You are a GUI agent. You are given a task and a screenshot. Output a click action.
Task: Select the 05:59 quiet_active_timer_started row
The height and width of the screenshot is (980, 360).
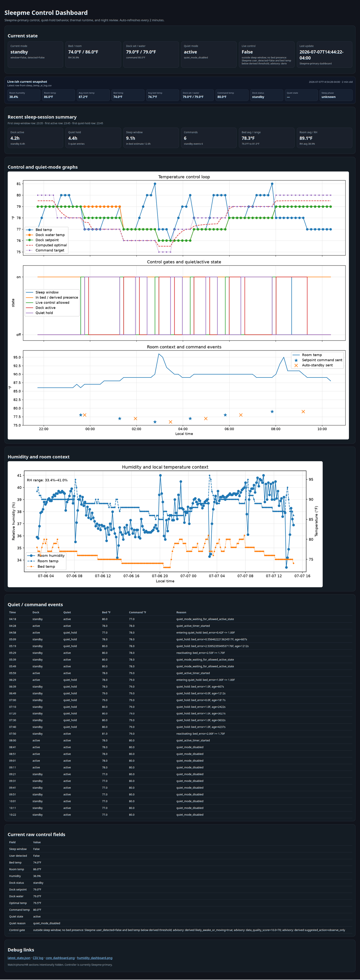click(x=180, y=673)
